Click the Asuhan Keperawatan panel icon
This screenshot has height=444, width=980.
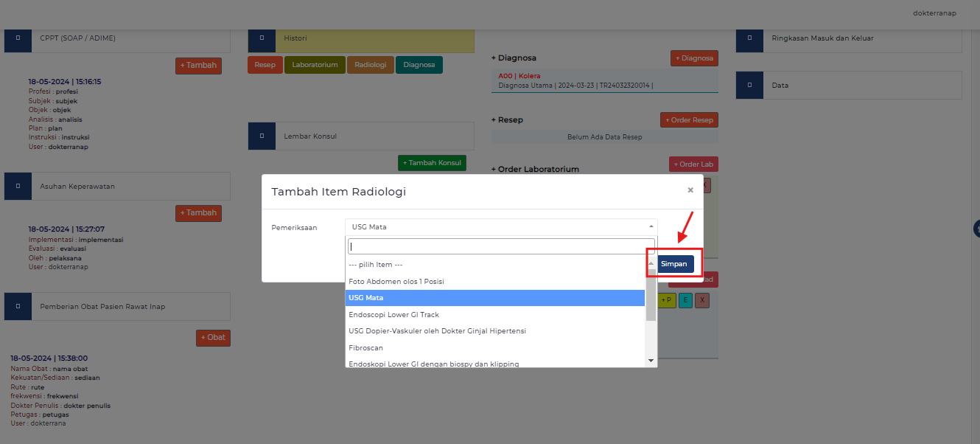18,187
